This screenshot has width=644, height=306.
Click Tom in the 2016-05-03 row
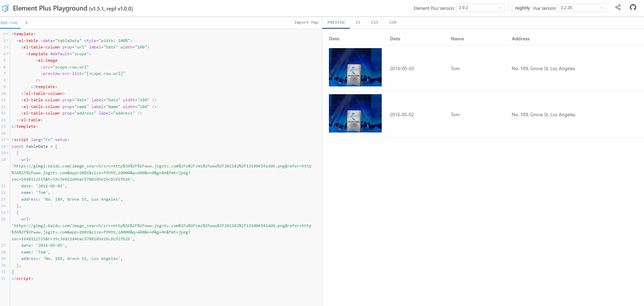[x=455, y=68]
